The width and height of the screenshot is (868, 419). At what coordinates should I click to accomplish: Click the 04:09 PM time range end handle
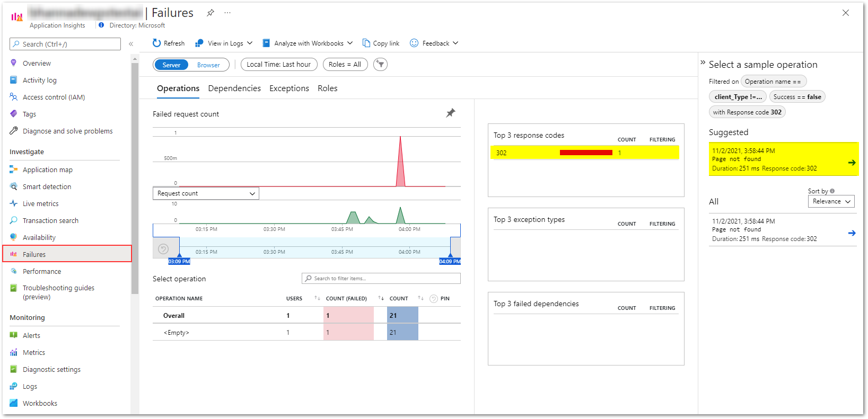coord(450,262)
